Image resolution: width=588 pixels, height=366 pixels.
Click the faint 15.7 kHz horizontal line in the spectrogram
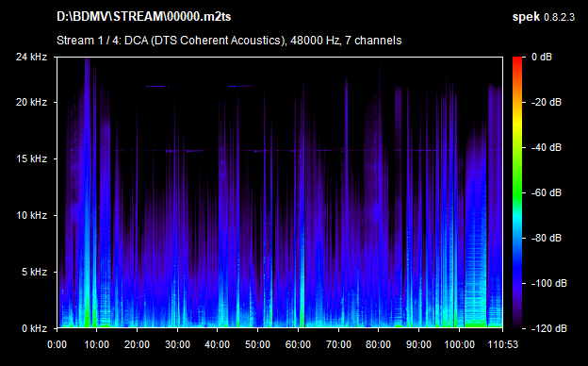coord(280,151)
